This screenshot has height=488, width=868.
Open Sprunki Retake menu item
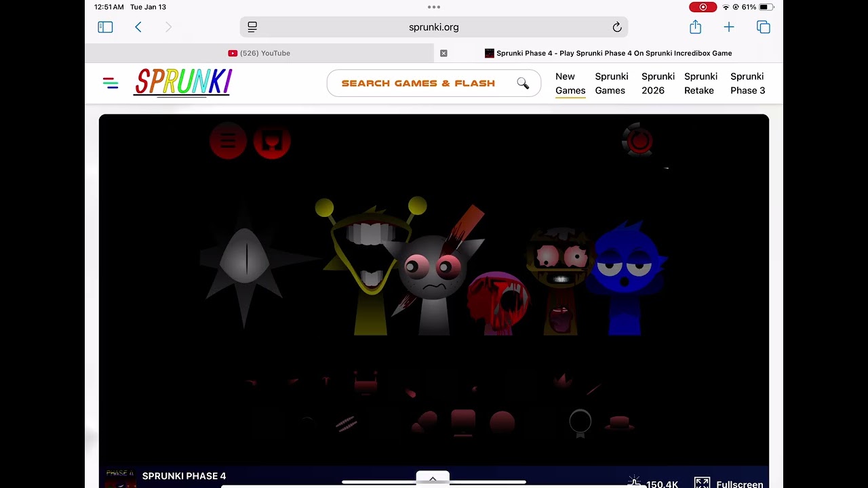pyautogui.click(x=701, y=83)
